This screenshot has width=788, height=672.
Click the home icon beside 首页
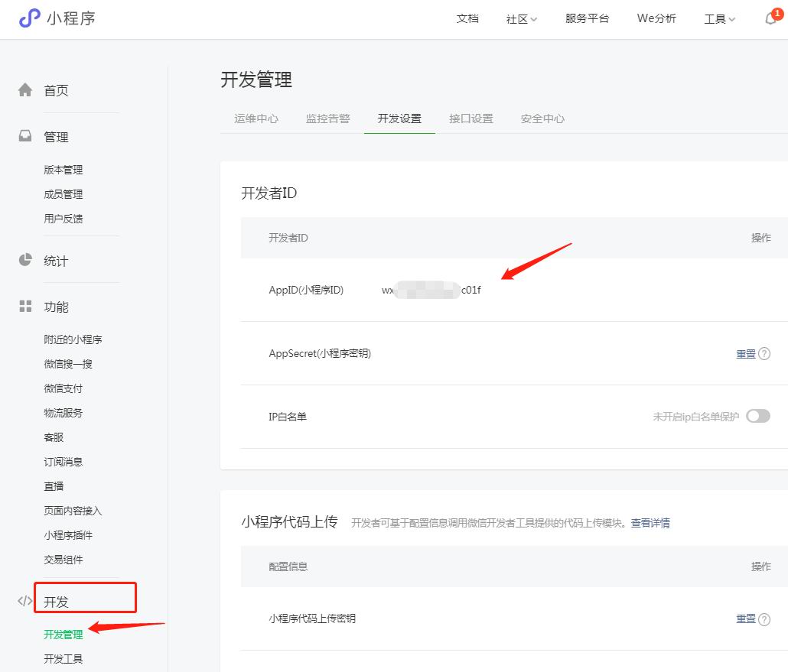[25, 90]
